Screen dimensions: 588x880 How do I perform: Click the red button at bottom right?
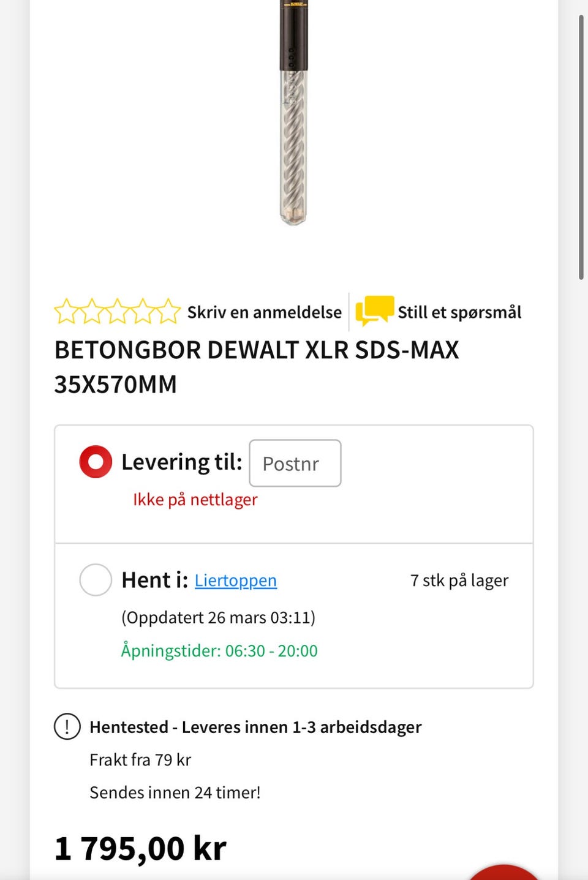[x=503, y=872]
